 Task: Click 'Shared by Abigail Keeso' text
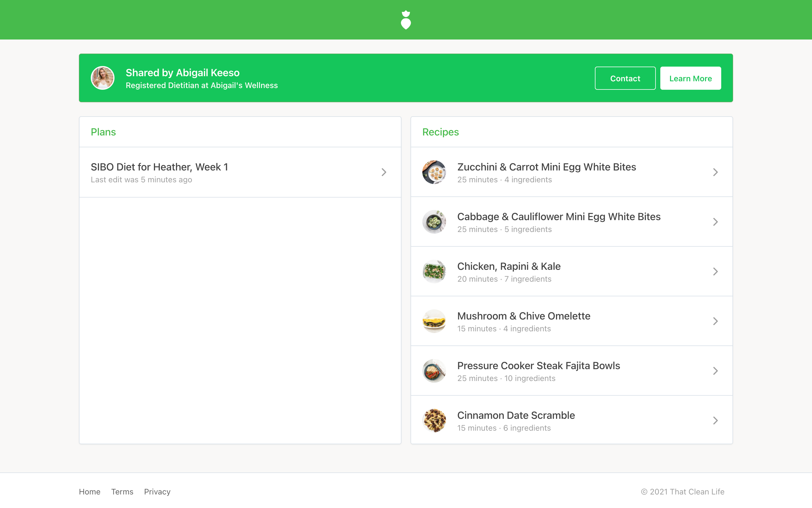point(182,73)
